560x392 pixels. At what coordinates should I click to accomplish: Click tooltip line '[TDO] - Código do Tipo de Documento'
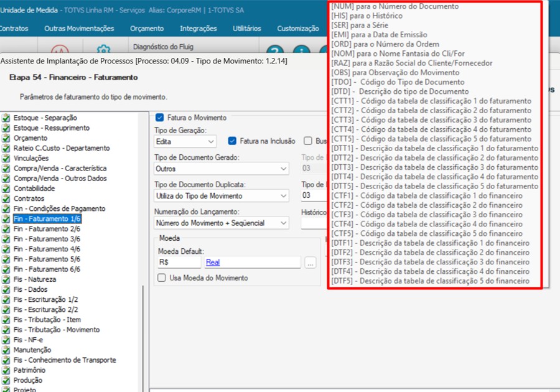[x=398, y=82]
